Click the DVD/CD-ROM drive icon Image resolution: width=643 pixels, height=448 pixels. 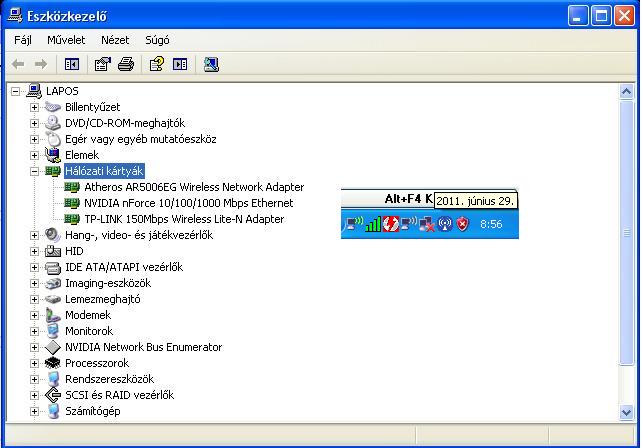coord(52,123)
